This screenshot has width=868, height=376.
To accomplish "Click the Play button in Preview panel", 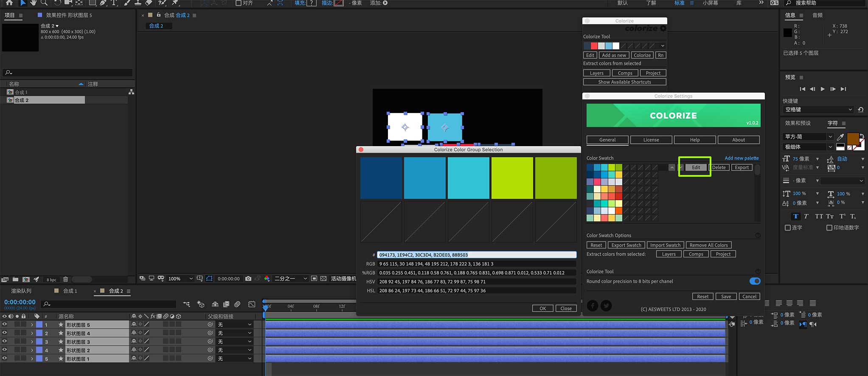I will tap(823, 89).
